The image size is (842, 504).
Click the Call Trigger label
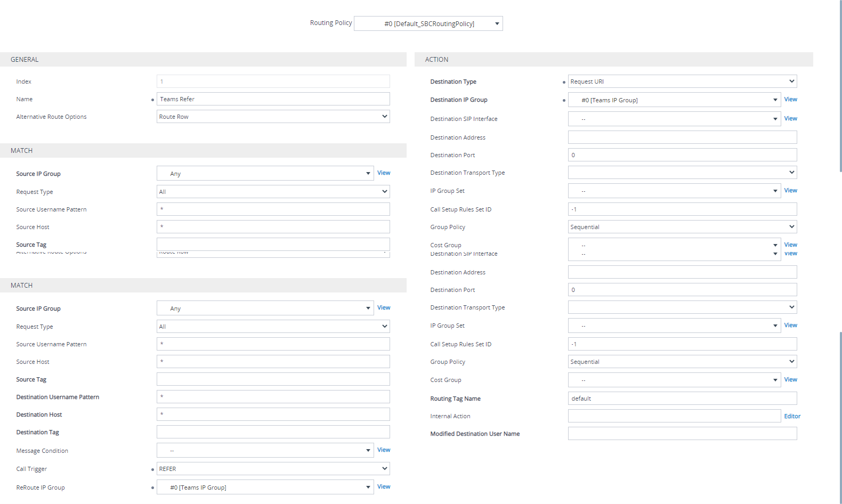coord(31,469)
